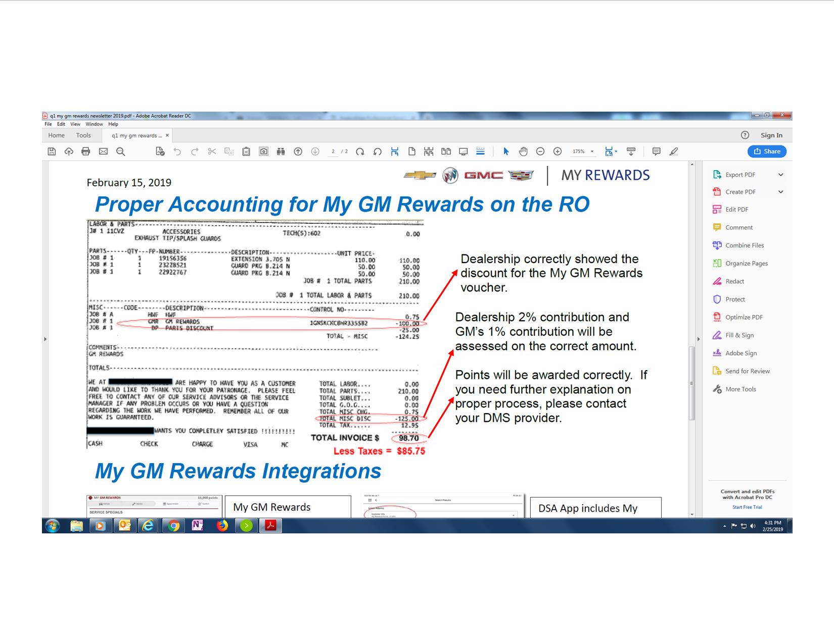Click Sign In link
The width and height of the screenshot is (834, 644).
click(x=771, y=135)
